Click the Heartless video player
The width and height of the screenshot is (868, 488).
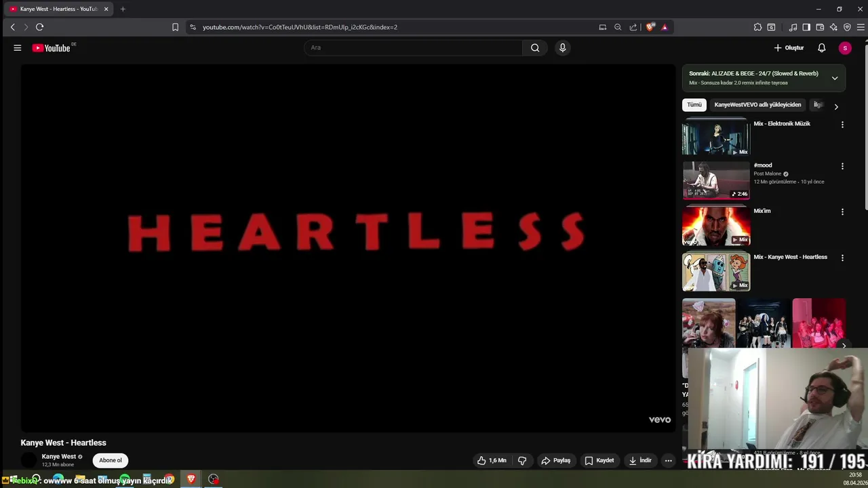pyautogui.click(x=348, y=247)
